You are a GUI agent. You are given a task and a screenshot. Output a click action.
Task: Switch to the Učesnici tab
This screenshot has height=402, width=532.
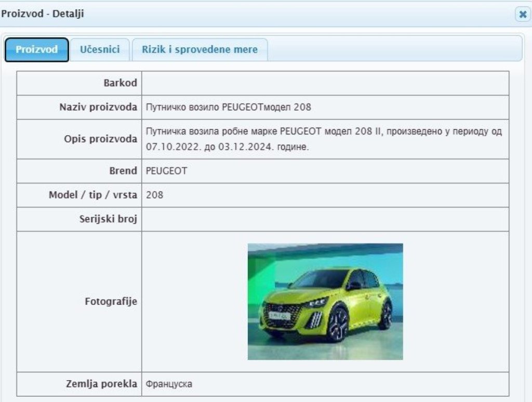click(x=100, y=49)
